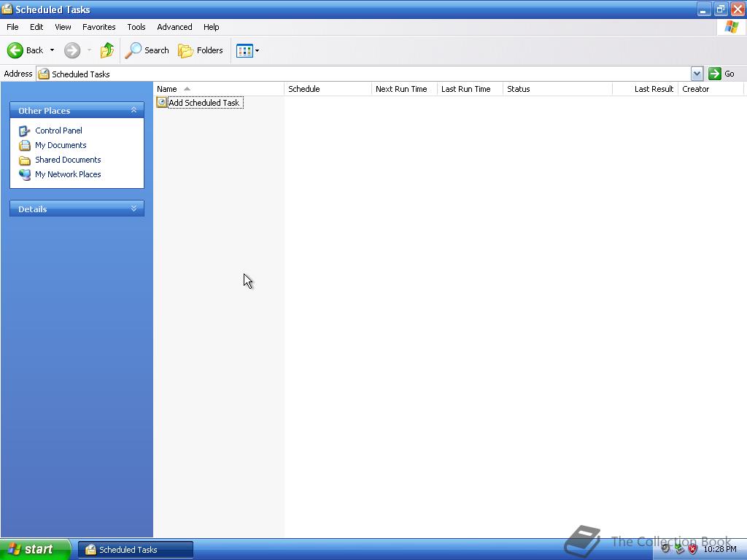The height and width of the screenshot is (560, 747).
Task: Minimize the Scheduled Tasks window
Action: (704, 9)
